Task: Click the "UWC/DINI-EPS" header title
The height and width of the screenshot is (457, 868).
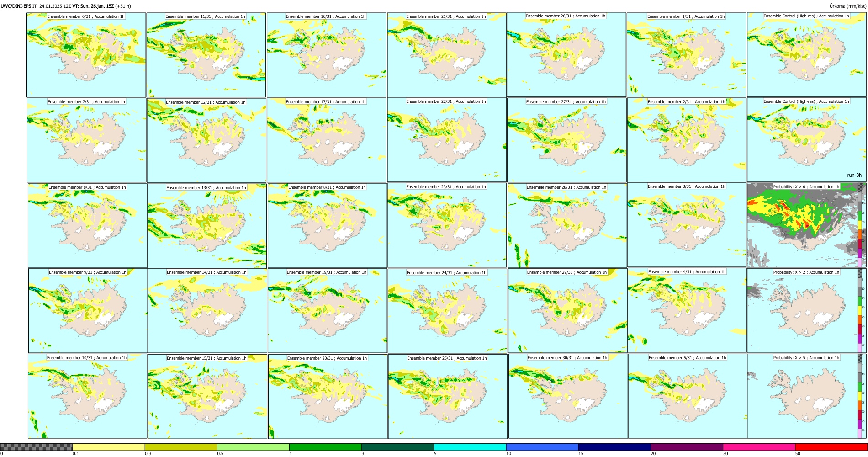Action: click(x=16, y=6)
